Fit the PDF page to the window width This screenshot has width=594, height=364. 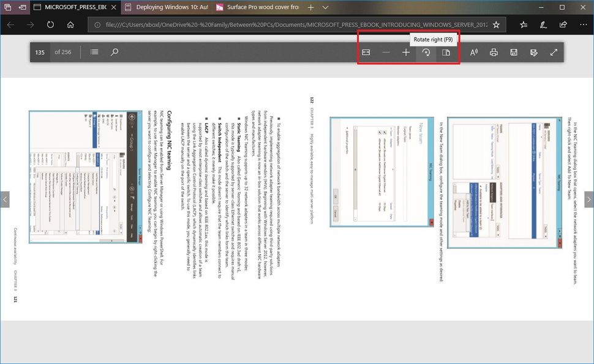pos(366,52)
